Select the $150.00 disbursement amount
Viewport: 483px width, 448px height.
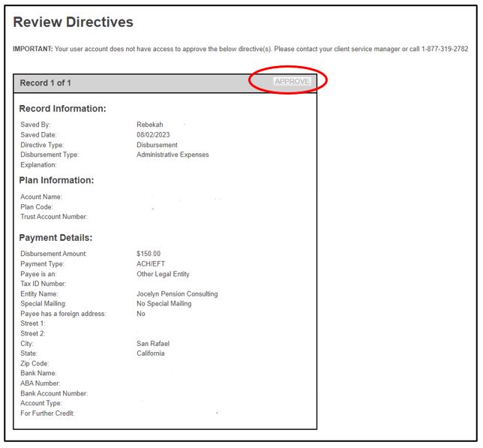(148, 254)
